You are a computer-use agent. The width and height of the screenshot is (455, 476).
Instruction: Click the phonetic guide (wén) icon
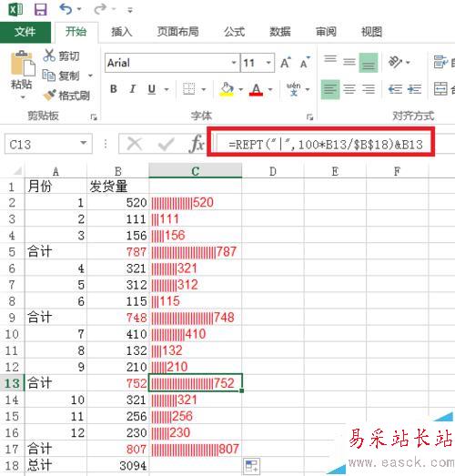(294, 89)
